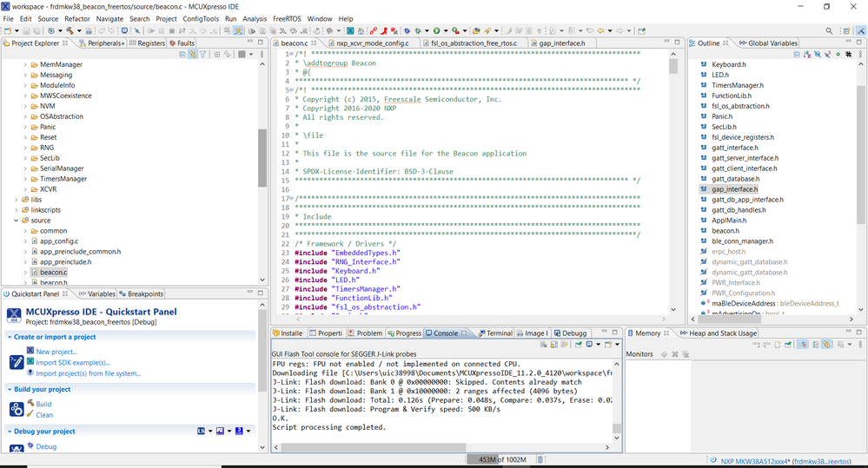Click Add Memory Monitor plus icon
This screenshot has height=468, width=868.
point(665,354)
